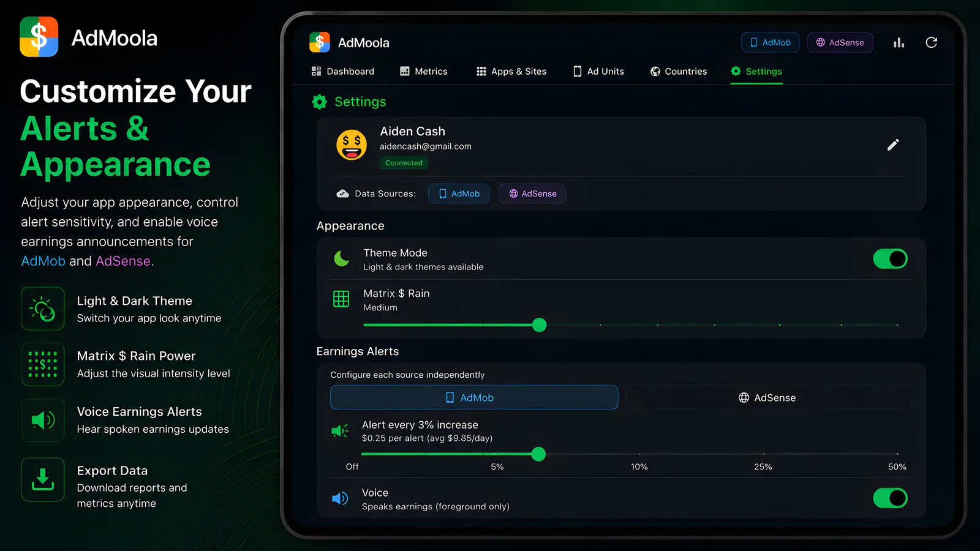Viewport: 980px width, 551px height.
Task: Click the AdSense button in the top header
Action: coord(840,42)
